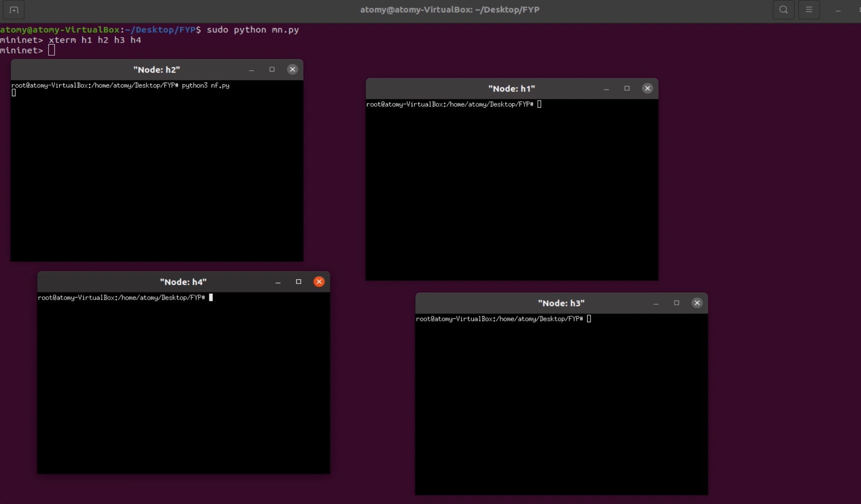Close the Node h4 window
The width and height of the screenshot is (861, 504).
[319, 281]
